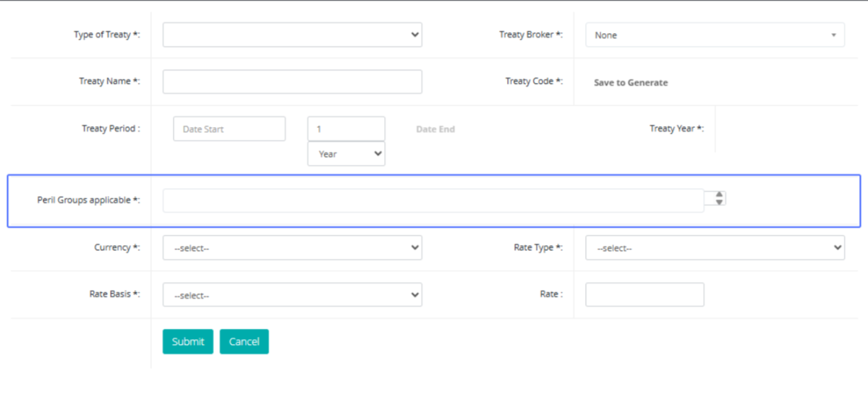Open the Rate Basis dropdown
Image resolution: width=868 pixels, height=402 pixels.
click(292, 295)
